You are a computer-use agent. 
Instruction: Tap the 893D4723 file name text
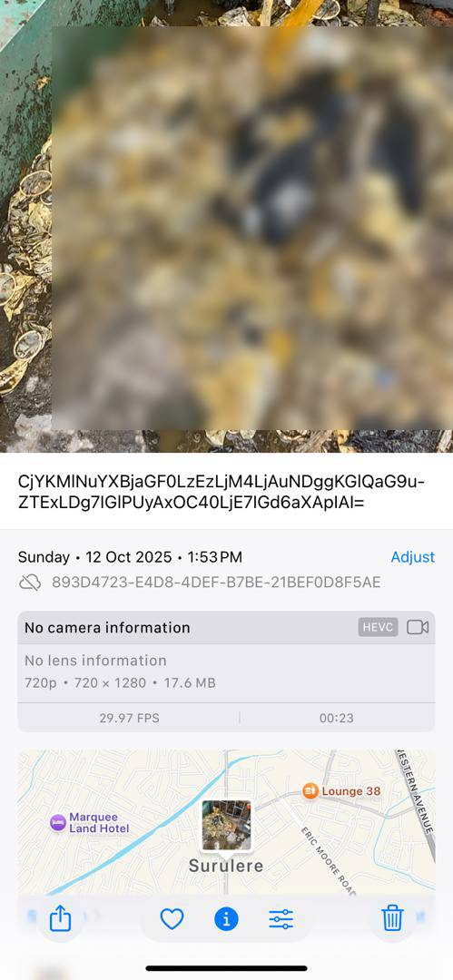[216, 583]
